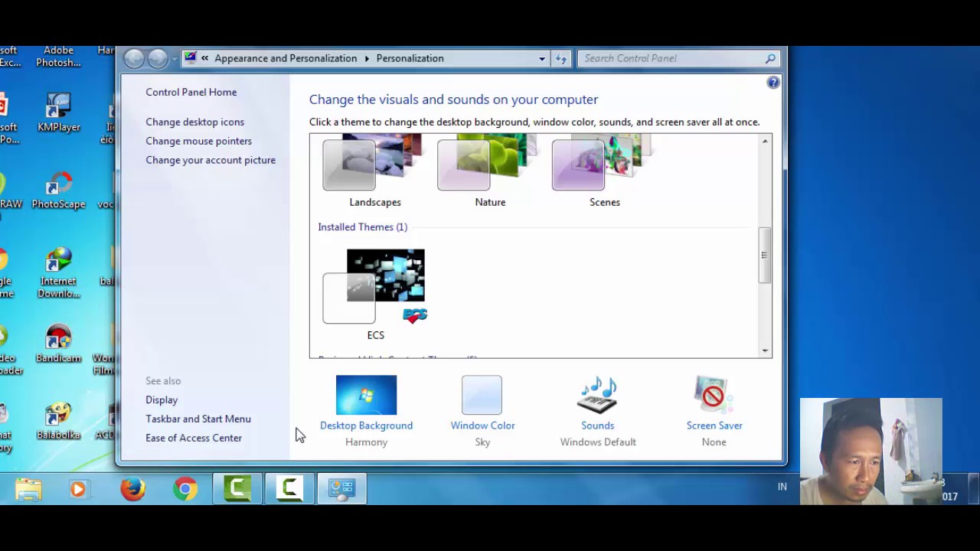Select the Scenes theme thumbnail
This screenshot has width=980, height=551.
(603, 162)
